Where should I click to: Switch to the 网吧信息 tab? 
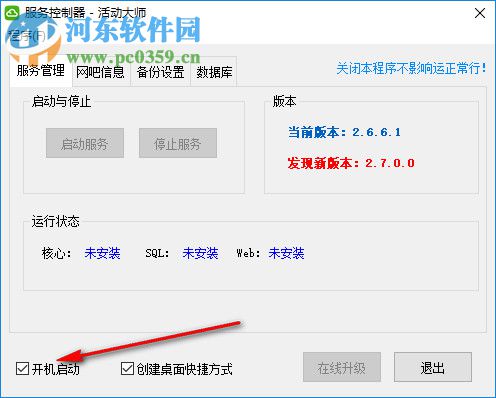[x=100, y=72]
